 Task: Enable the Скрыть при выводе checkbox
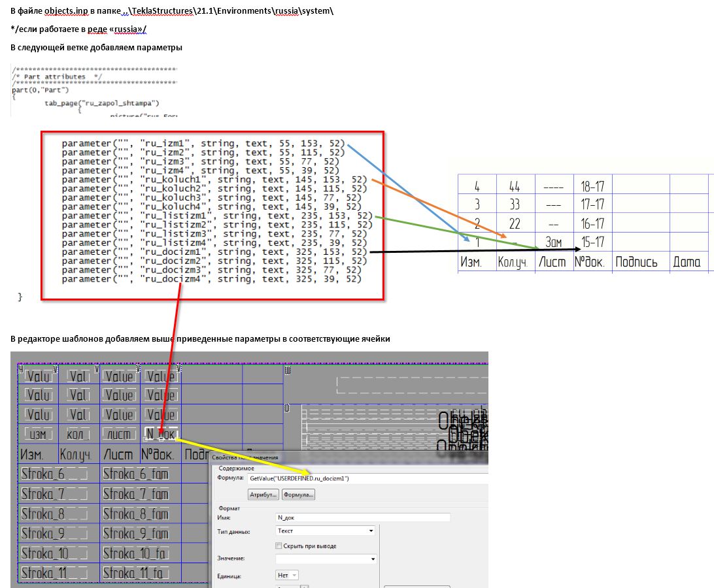[x=279, y=546]
